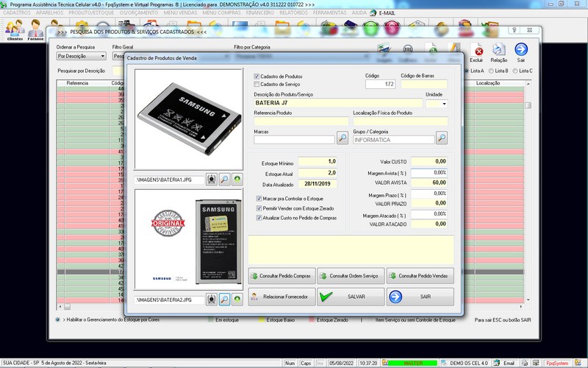Click the Marcas search magnifier icon

[x=343, y=138]
